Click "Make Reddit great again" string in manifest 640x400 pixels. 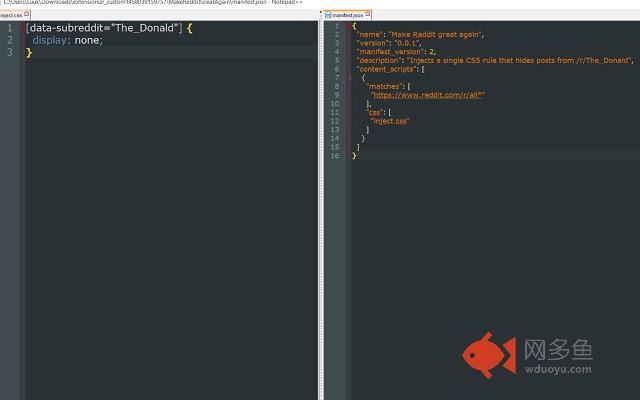pos(435,35)
